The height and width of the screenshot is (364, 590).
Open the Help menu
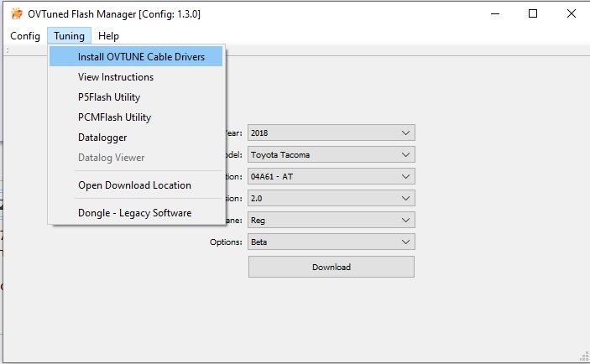(108, 36)
